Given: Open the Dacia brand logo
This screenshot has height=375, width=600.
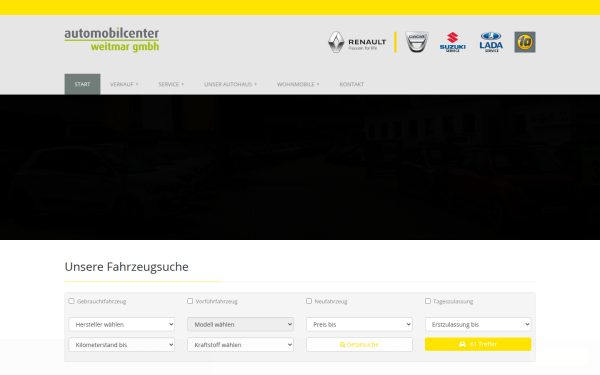Looking at the screenshot, I should [x=417, y=42].
